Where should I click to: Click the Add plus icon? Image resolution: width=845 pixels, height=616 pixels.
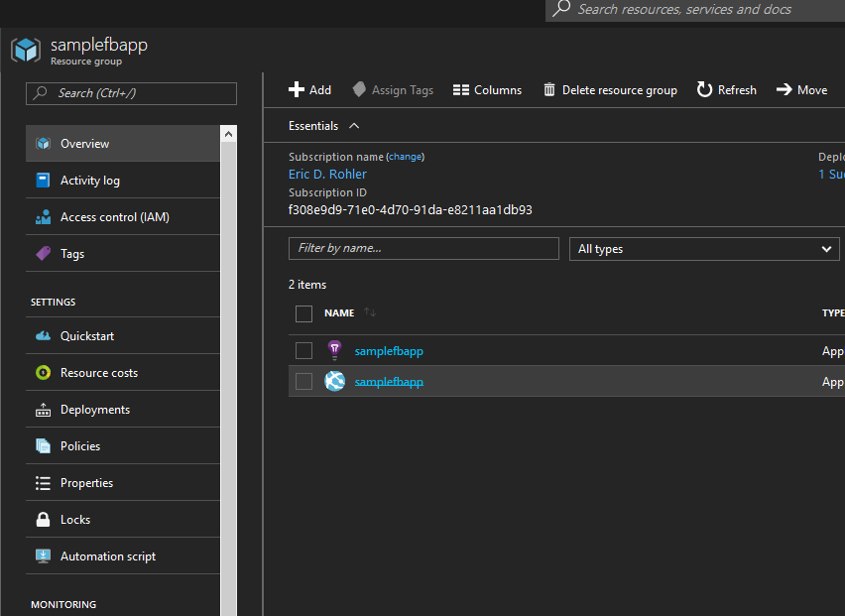pos(297,89)
